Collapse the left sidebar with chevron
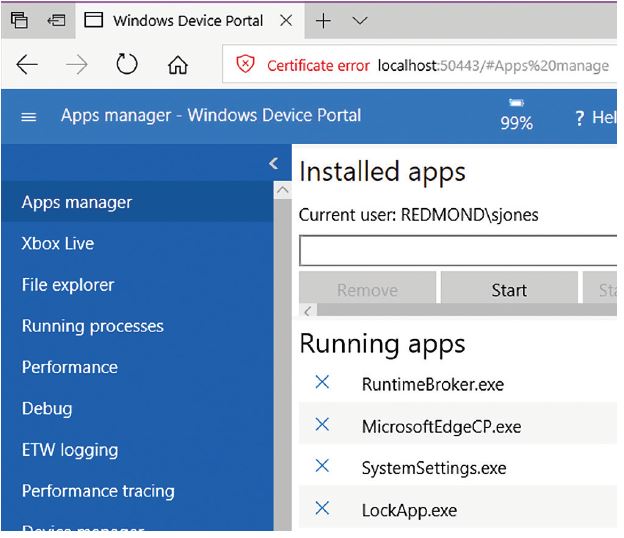 pos(274,163)
